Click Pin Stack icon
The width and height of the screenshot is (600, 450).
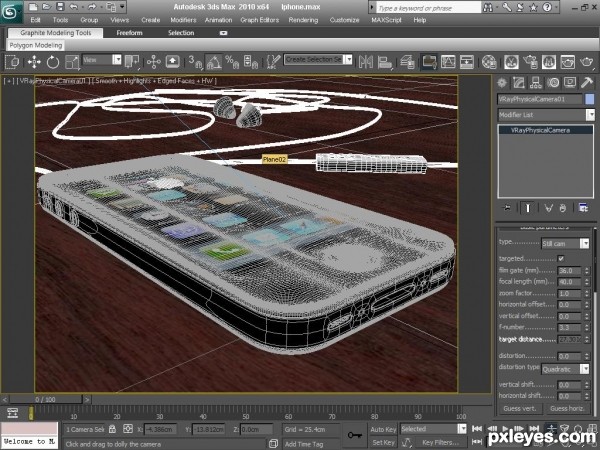click(507, 208)
